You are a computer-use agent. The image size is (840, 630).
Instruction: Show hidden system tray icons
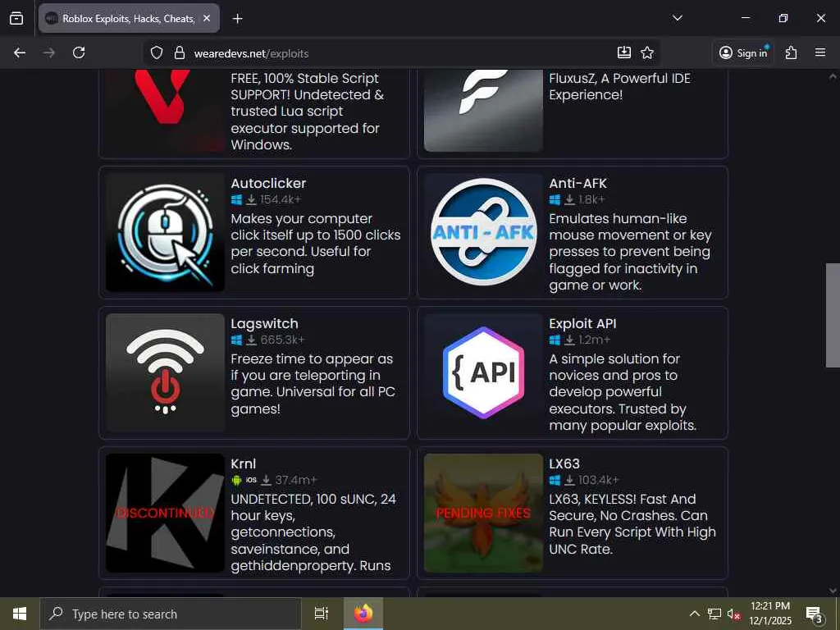[x=694, y=614]
